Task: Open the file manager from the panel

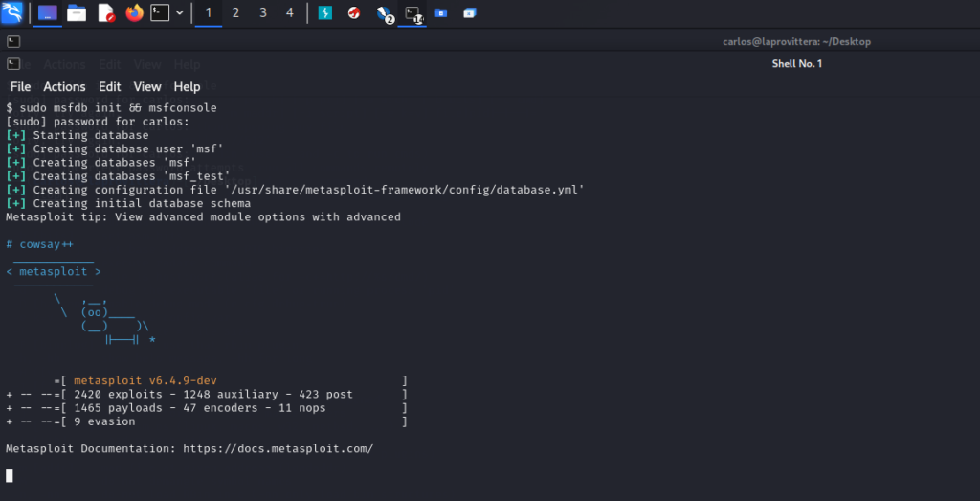Action: click(x=77, y=13)
